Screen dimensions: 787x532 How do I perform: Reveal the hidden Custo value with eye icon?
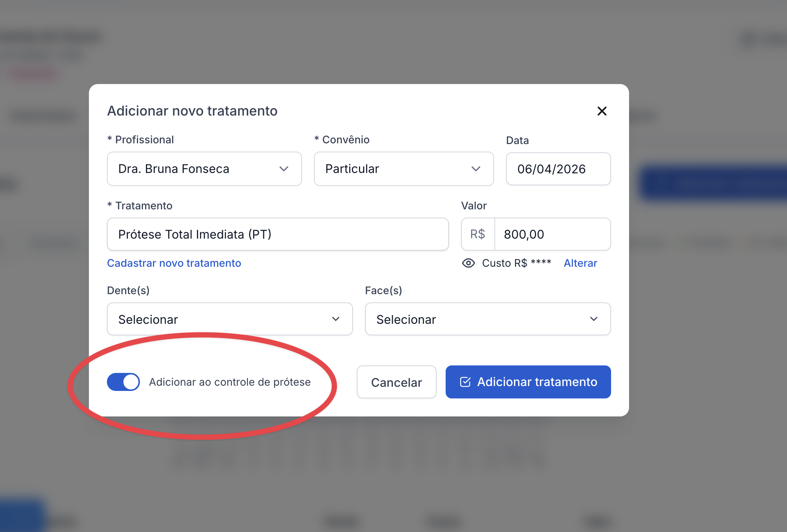[468, 263]
